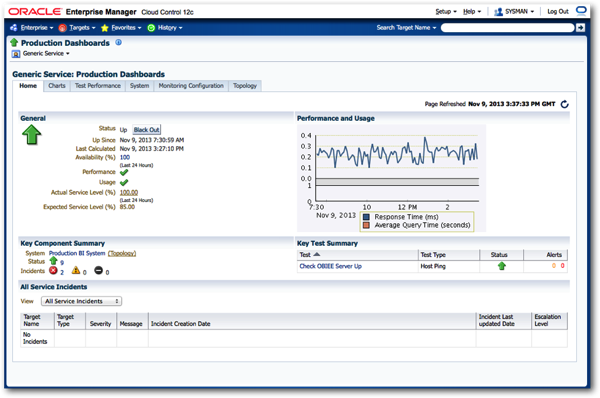Click the Availability value 100 link

click(x=125, y=157)
